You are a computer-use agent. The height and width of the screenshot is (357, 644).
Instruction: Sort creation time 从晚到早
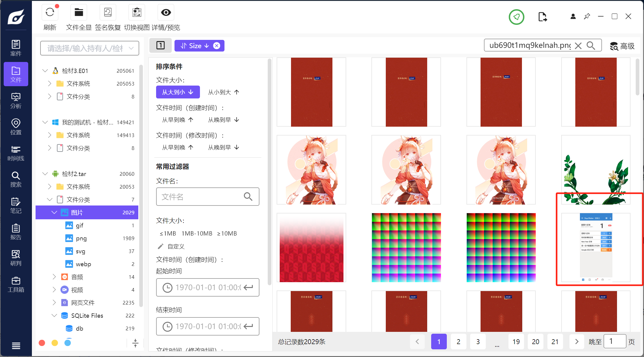tap(224, 120)
